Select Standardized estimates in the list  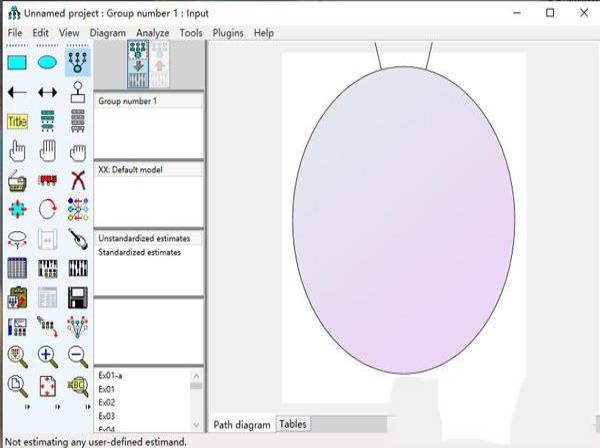click(139, 252)
